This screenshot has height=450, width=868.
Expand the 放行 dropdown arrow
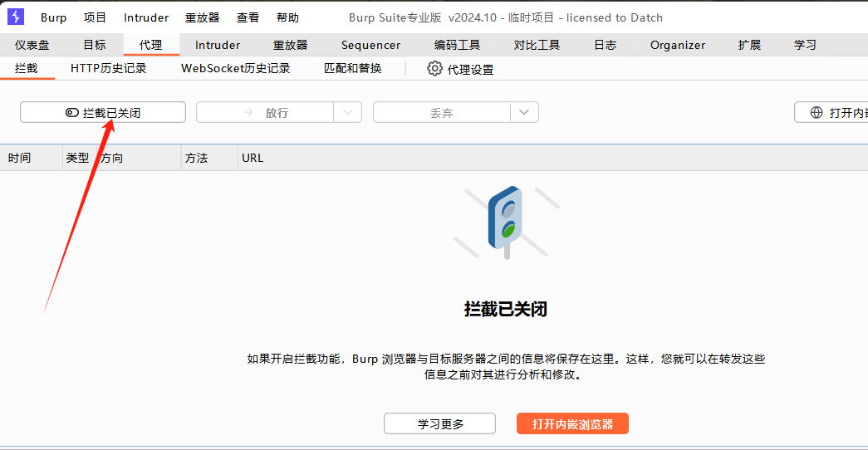[348, 112]
